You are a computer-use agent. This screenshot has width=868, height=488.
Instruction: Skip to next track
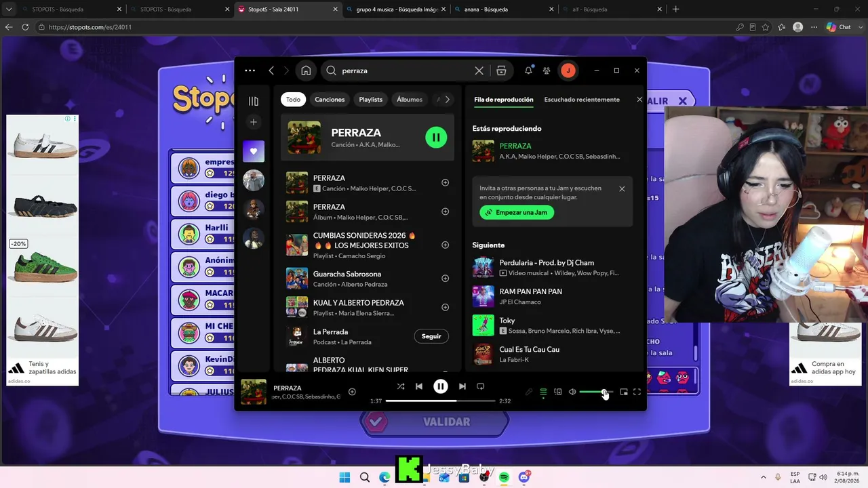462,386
